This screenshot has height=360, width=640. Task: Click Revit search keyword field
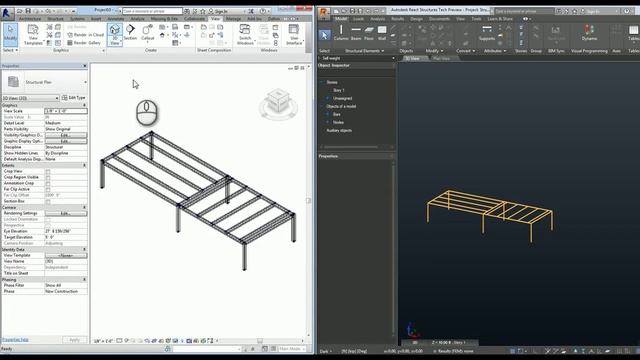coord(152,11)
